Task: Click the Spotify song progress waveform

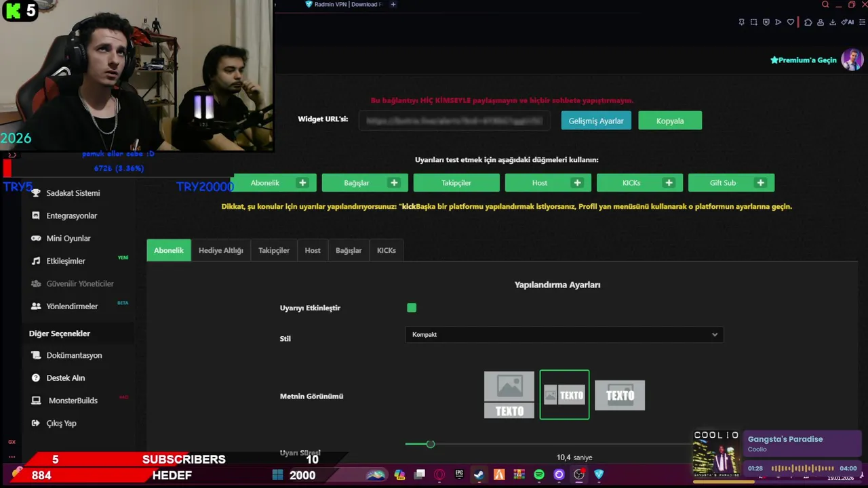Action: click(x=803, y=468)
